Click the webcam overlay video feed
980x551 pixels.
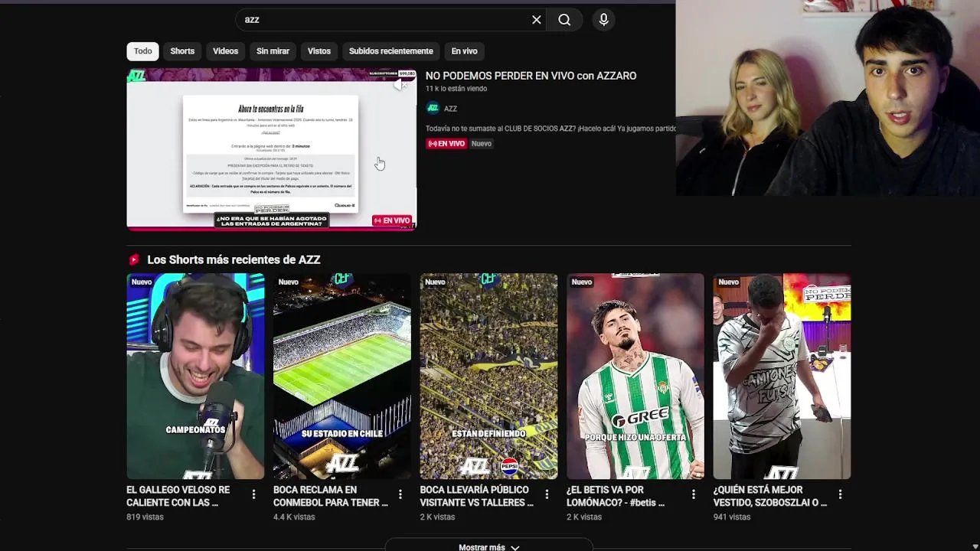click(828, 98)
